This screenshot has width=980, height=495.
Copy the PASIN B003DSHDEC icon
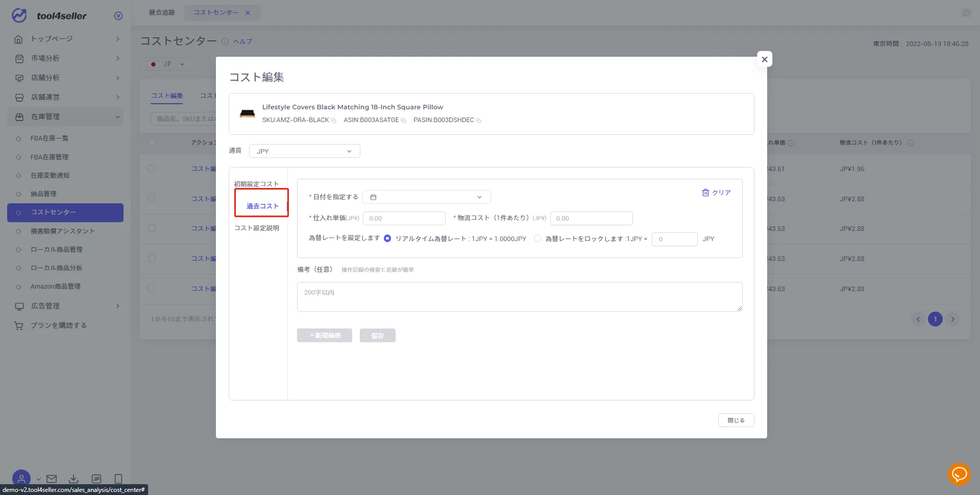pyautogui.click(x=479, y=121)
